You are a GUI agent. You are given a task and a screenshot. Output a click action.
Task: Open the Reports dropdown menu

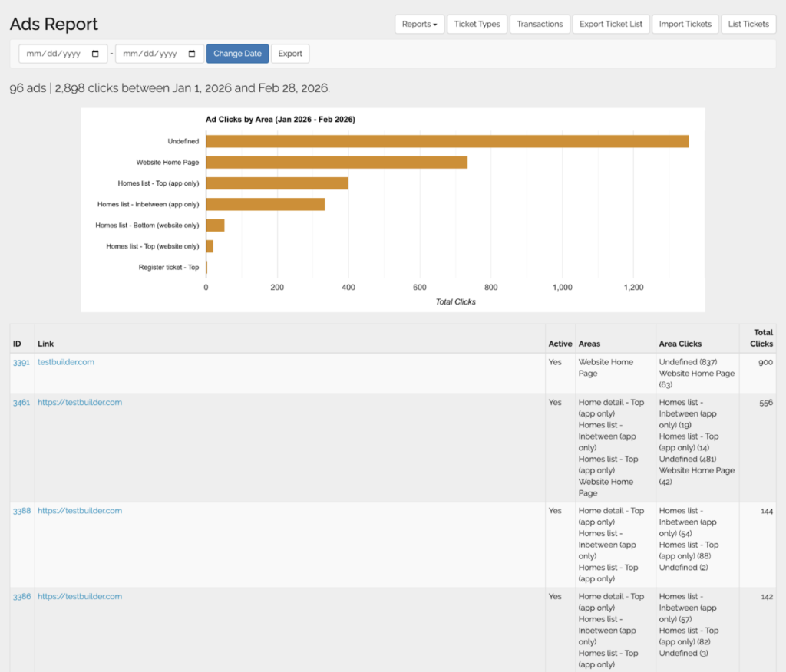419,25
